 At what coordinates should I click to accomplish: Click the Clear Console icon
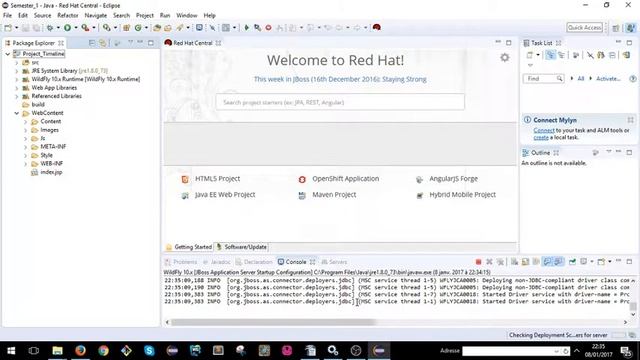[515, 262]
